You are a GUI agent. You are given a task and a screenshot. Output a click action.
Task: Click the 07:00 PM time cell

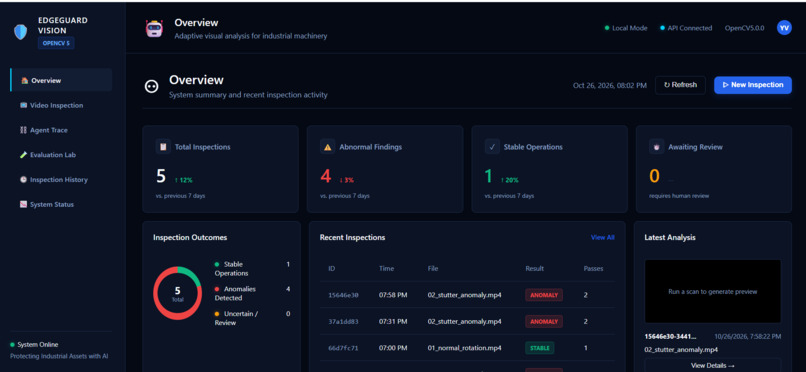[393, 348]
